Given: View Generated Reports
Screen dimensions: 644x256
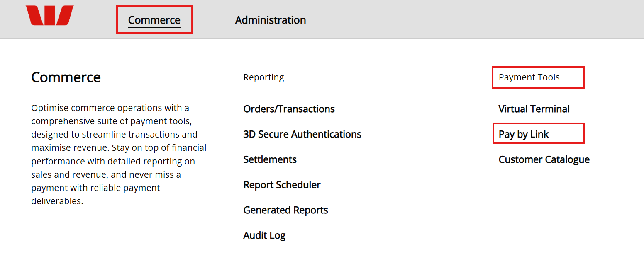Looking at the screenshot, I should [285, 210].
